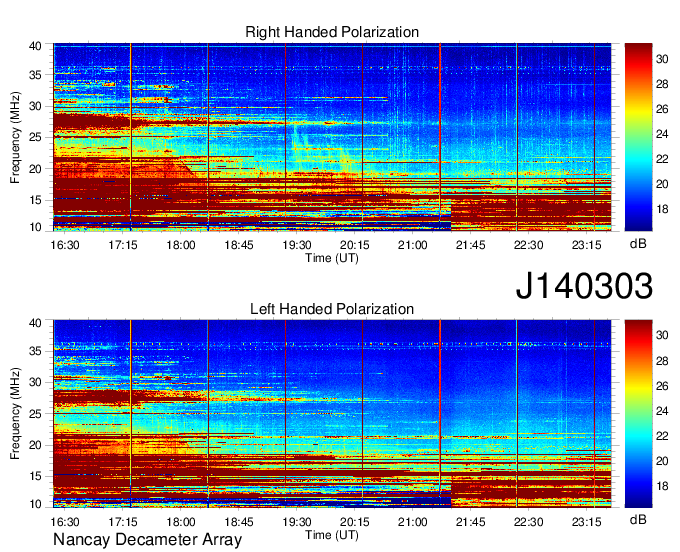Click the 28 dB label on Right Handed color bar
Image resolution: width=680 pixels, height=552 pixels.
pos(662,84)
